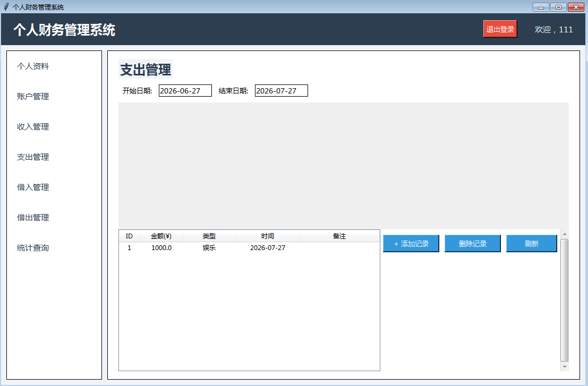Select the 1000.0 amount cell
Screen dimensions: 588x386
tap(161, 248)
